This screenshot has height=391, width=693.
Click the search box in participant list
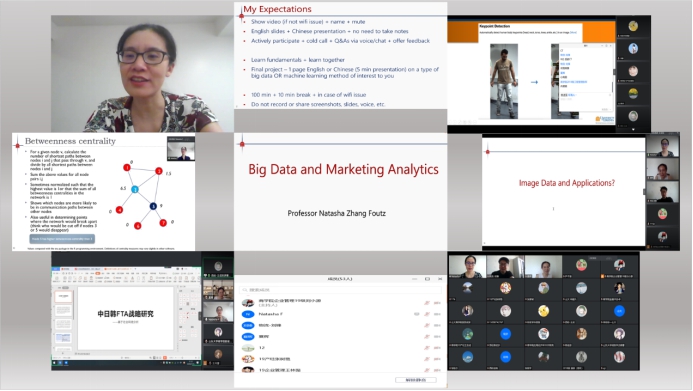[340, 290]
